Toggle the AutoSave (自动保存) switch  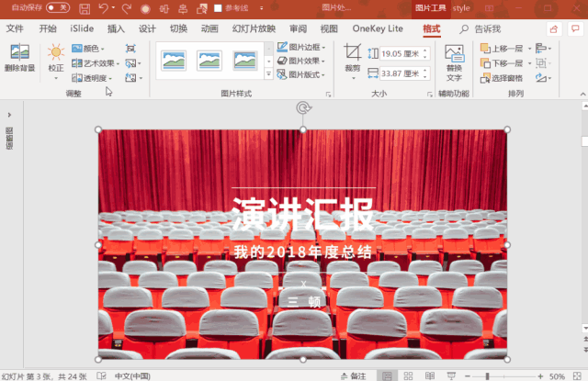click(57, 8)
